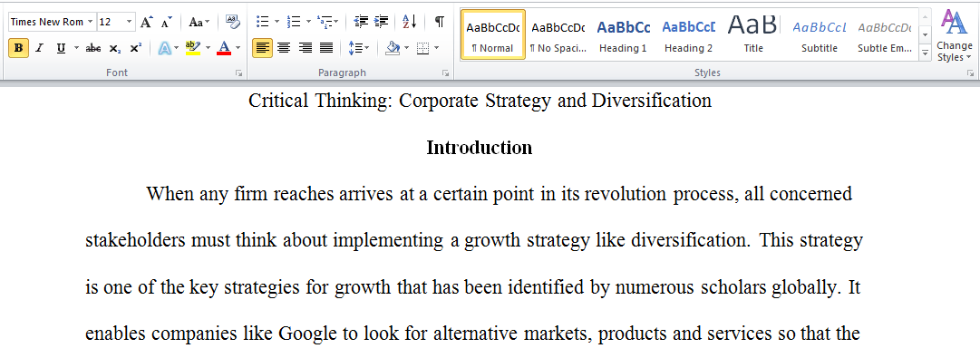Show next row of Styles gallery
The width and height of the screenshot is (980, 358).
point(925,35)
